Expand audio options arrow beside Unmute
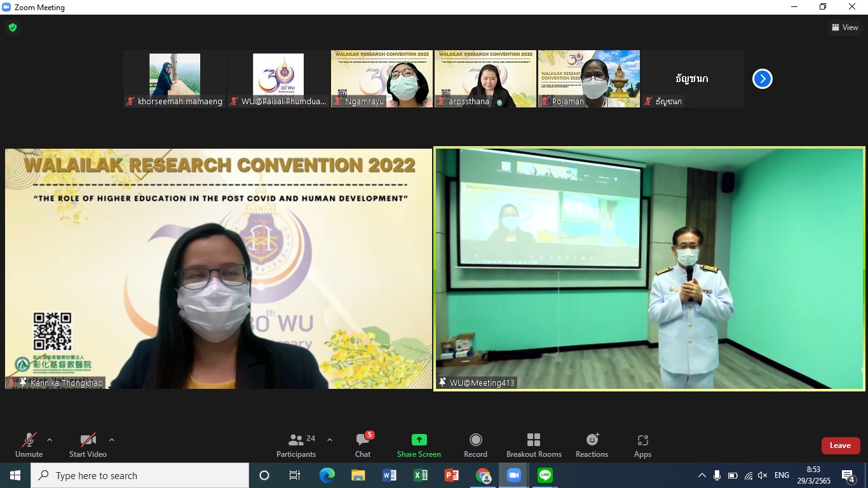Viewport: 868px width, 488px height. 50,440
